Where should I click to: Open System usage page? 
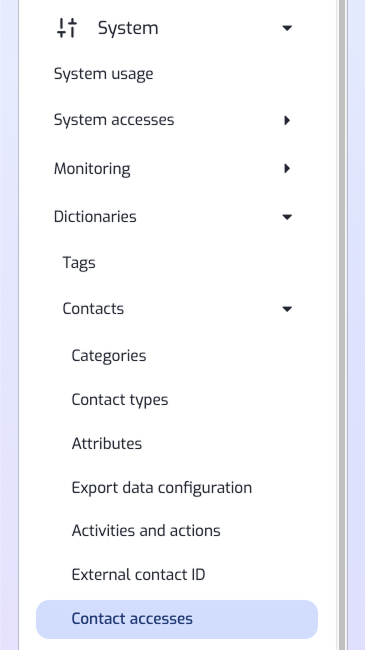click(x=103, y=75)
